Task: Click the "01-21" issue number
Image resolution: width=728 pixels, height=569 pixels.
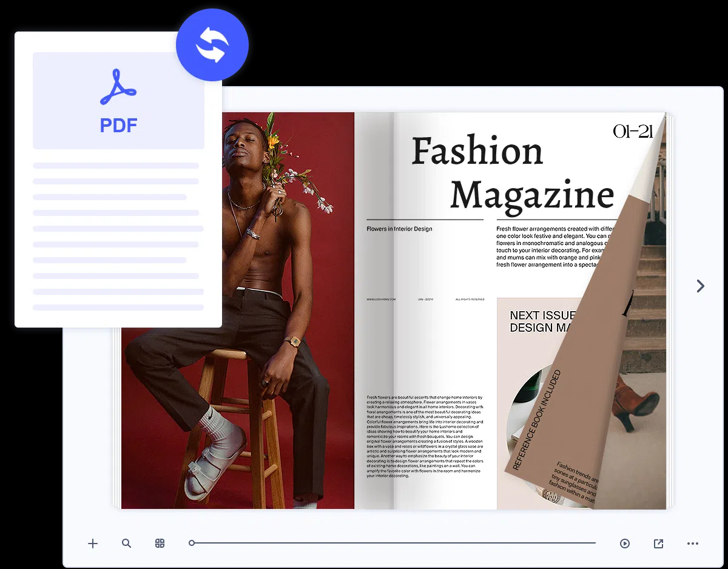Action: [632, 131]
